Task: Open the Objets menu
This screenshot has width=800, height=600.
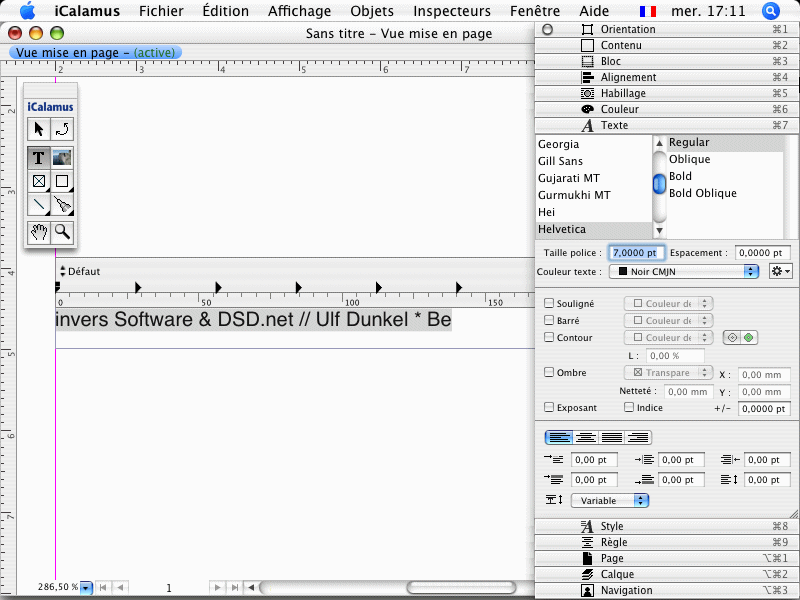Action: click(x=372, y=11)
